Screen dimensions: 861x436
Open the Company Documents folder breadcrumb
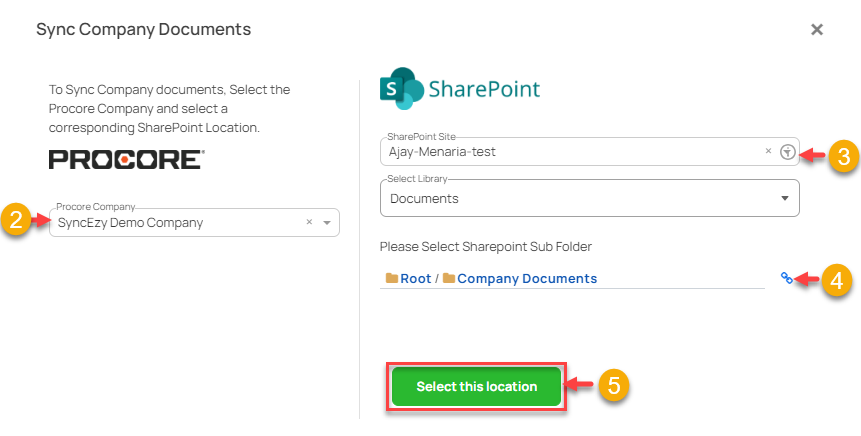tap(520, 278)
